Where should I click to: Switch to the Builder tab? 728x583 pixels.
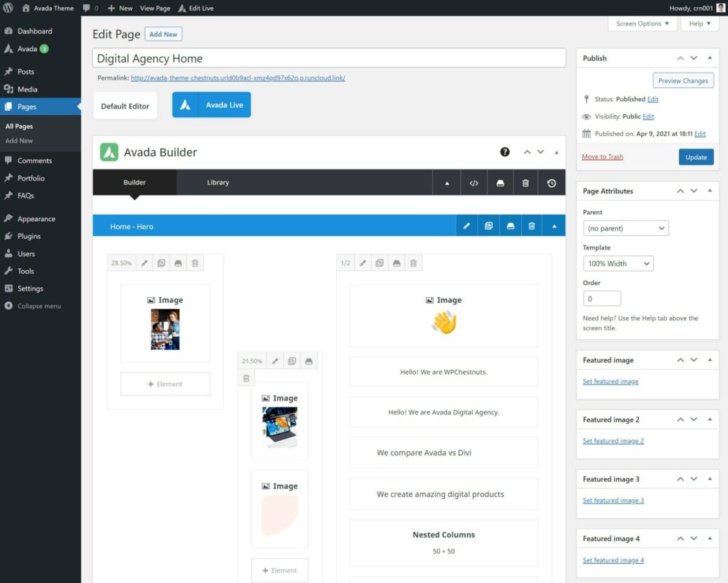[x=134, y=183]
